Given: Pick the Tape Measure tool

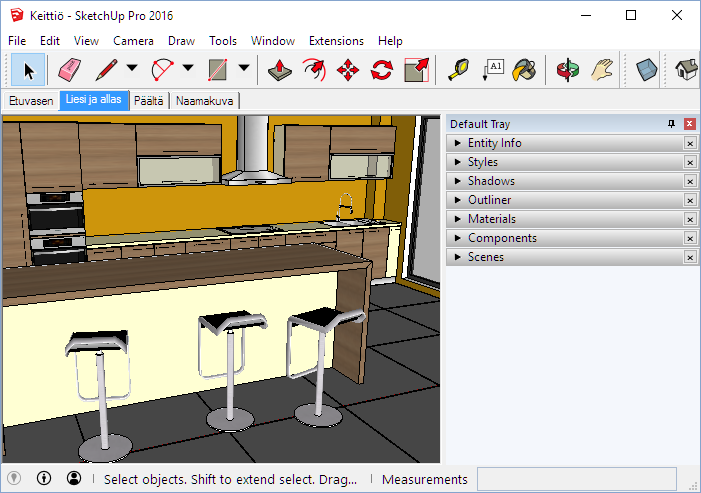Looking at the screenshot, I should 459,70.
